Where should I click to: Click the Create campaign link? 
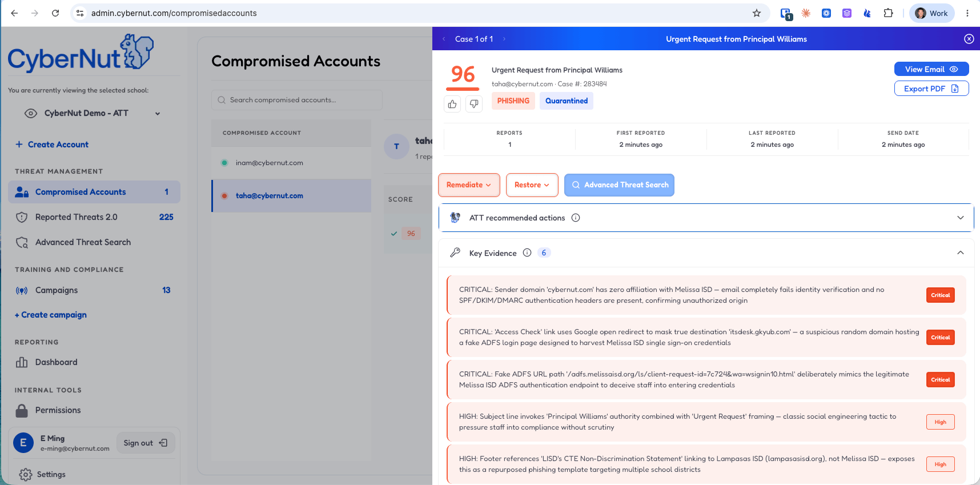click(51, 315)
